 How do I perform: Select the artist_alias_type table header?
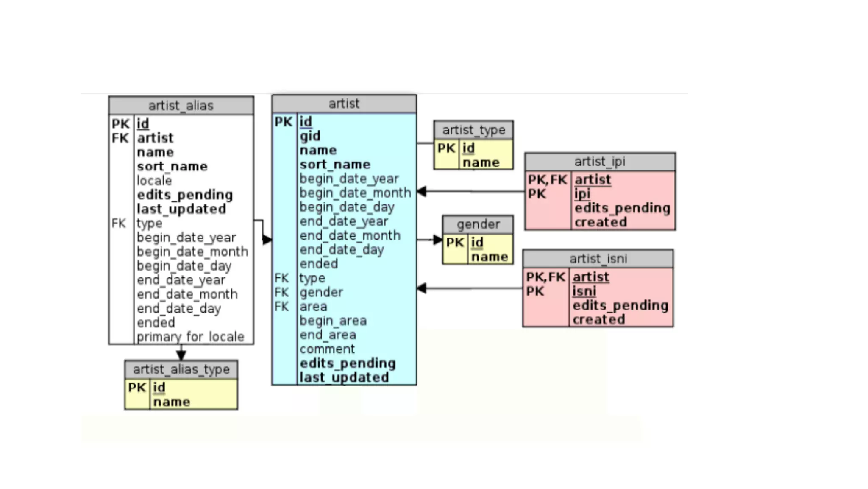coord(181,370)
